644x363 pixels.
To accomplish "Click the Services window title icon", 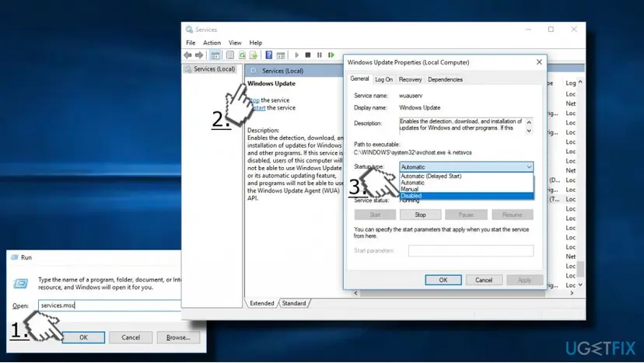I will coord(189,30).
